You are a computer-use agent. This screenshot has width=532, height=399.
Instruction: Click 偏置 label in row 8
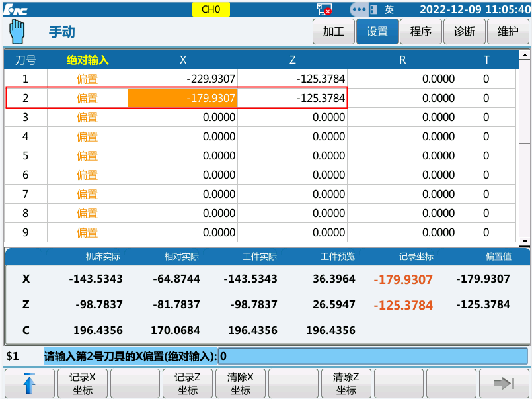click(x=87, y=213)
